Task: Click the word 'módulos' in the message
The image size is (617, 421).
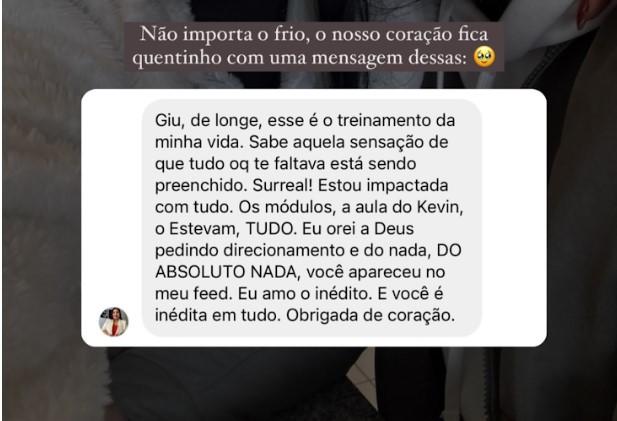Action: [x=300, y=207]
